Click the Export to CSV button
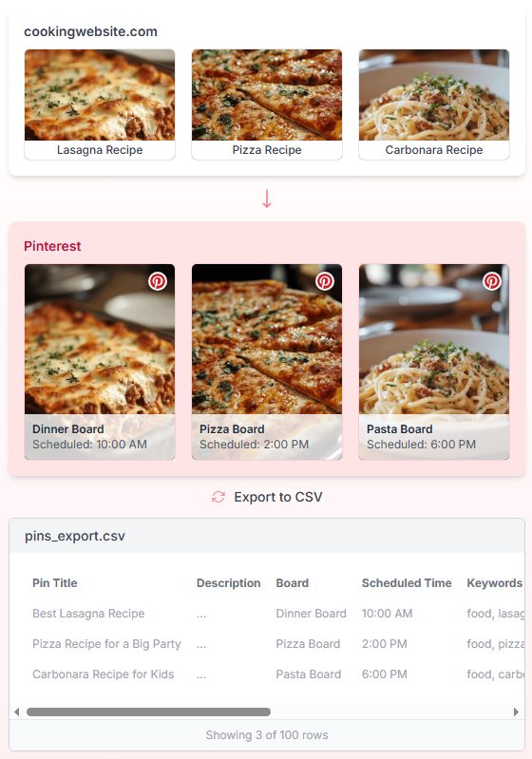Screen dimensions: 532x759 pyautogui.click(x=267, y=497)
